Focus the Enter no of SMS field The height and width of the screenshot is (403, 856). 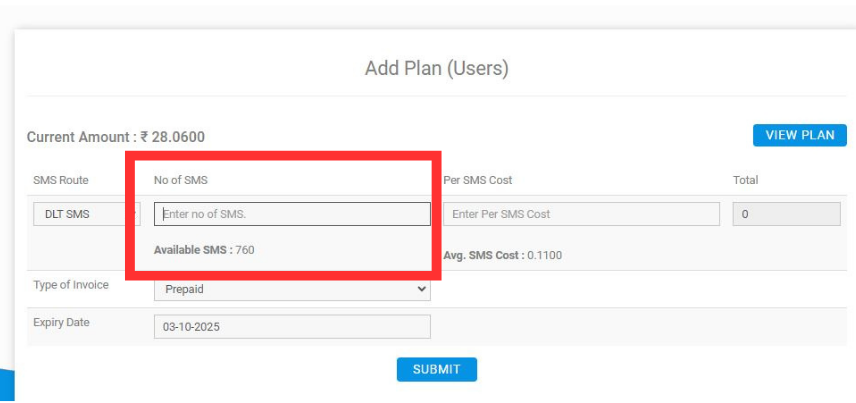pyautogui.click(x=292, y=214)
